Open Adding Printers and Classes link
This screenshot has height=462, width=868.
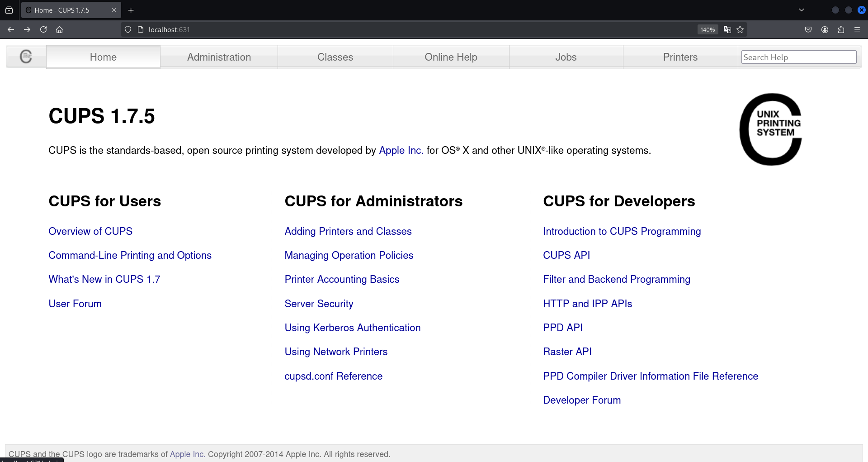pos(348,231)
